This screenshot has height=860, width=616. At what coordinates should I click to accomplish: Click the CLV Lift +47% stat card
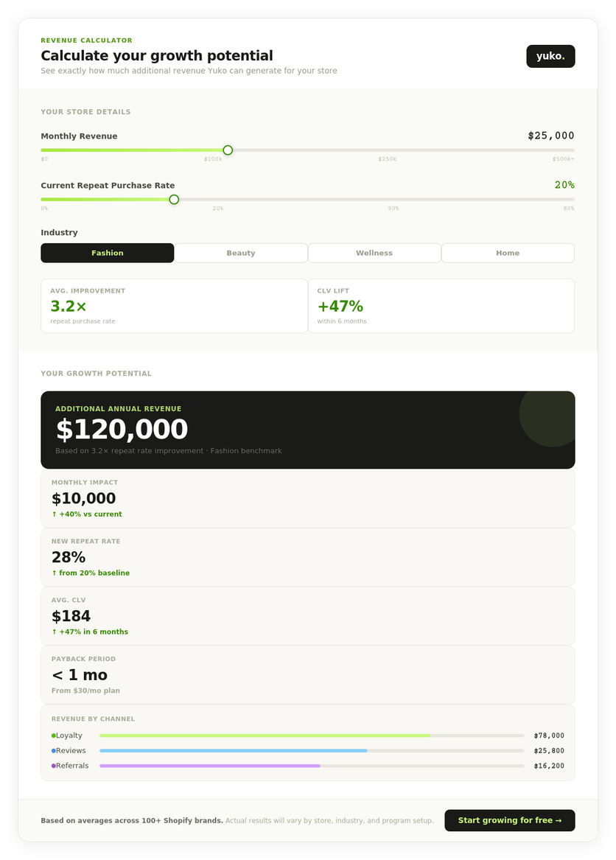441,305
